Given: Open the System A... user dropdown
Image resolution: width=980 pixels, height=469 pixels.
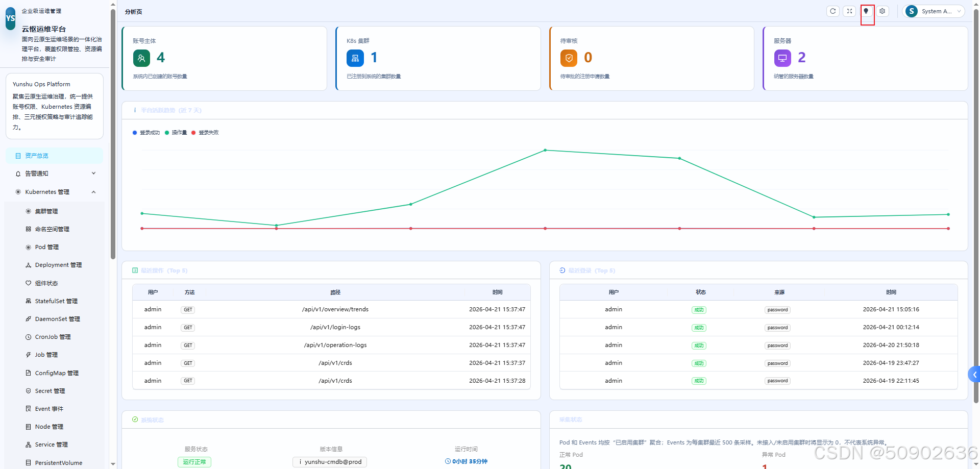Looking at the screenshot, I should tap(934, 11).
